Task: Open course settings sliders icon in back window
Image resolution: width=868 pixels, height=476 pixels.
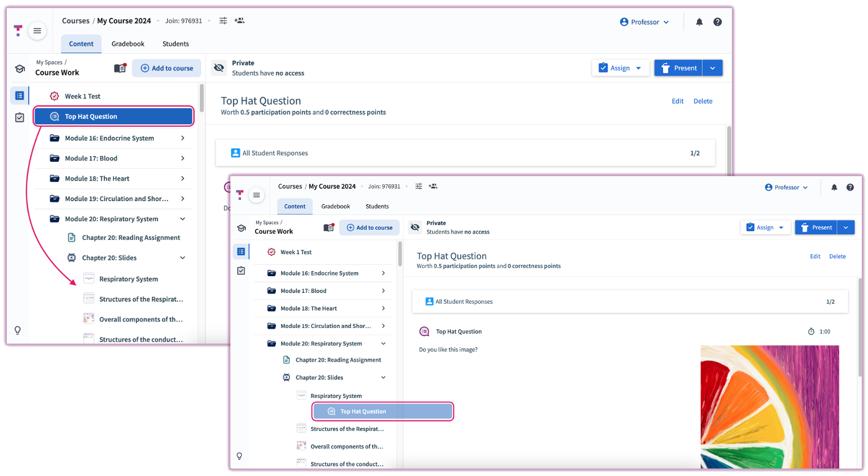Action: [223, 21]
